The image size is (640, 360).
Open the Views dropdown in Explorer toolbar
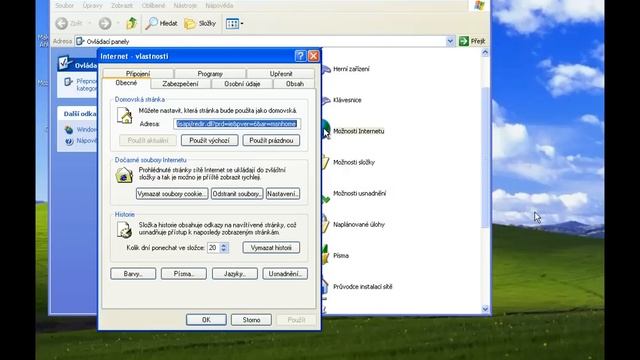tap(234, 23)
